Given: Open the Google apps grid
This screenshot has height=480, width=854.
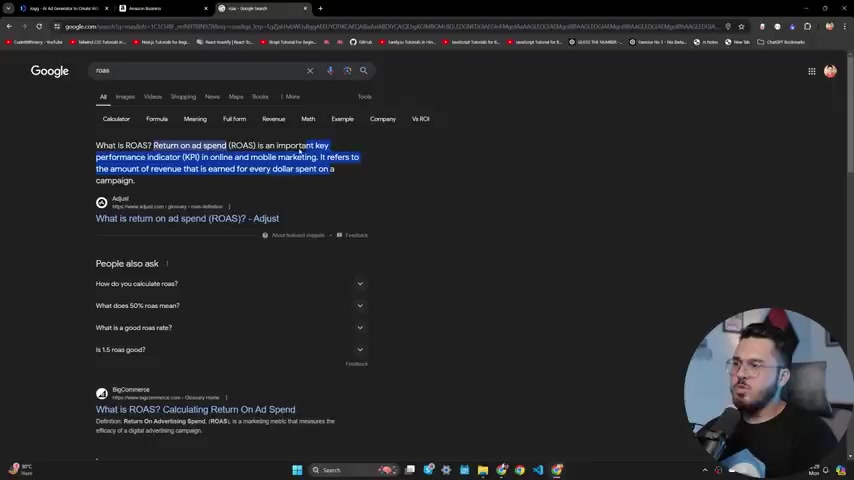Looking at the screenshot, I should pyautogui.click(x=812, y=71).
